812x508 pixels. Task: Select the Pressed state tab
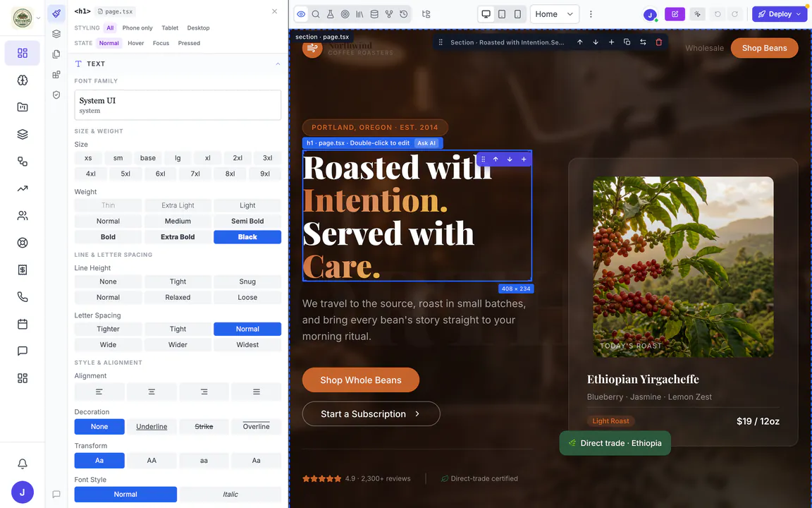point(189,43)
